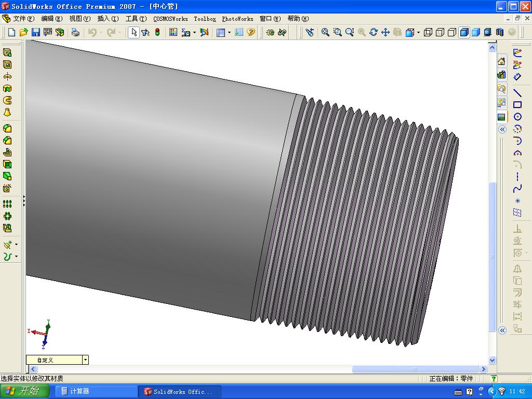Viewport: 532px width, 399px height.
Task: Activate the Rotate View tool
Action: click(x=374, y=32)
